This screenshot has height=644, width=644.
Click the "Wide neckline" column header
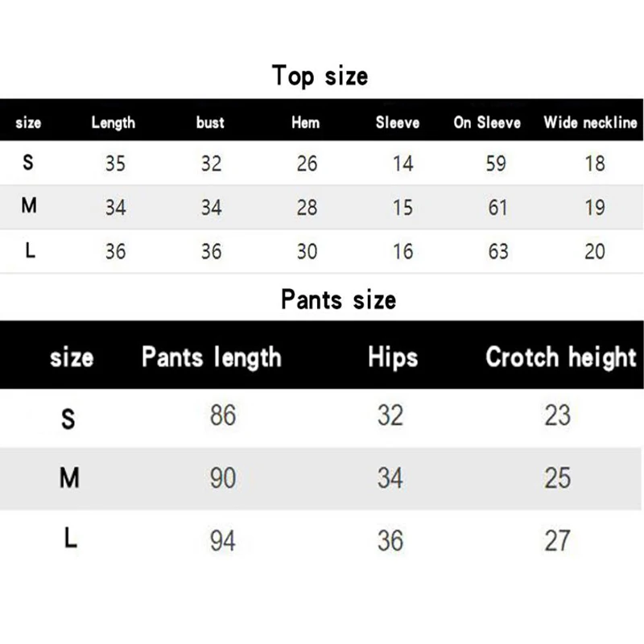click(x=590, y=123)
